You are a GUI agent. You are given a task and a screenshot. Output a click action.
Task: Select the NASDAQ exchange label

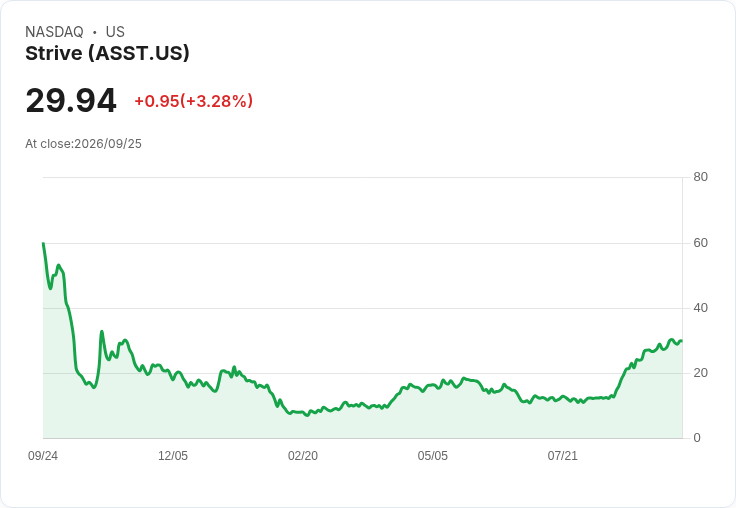[54, 32]
